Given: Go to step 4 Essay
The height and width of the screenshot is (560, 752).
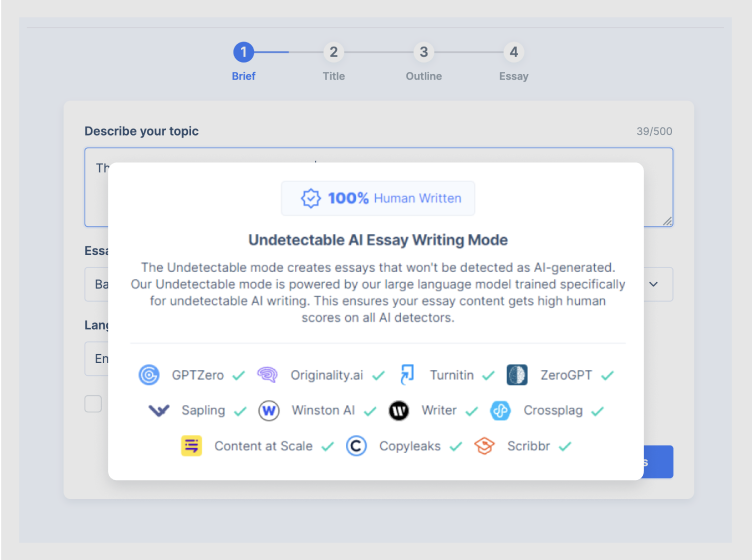Looking at the screenshot, I should click(x=514, y=52).
